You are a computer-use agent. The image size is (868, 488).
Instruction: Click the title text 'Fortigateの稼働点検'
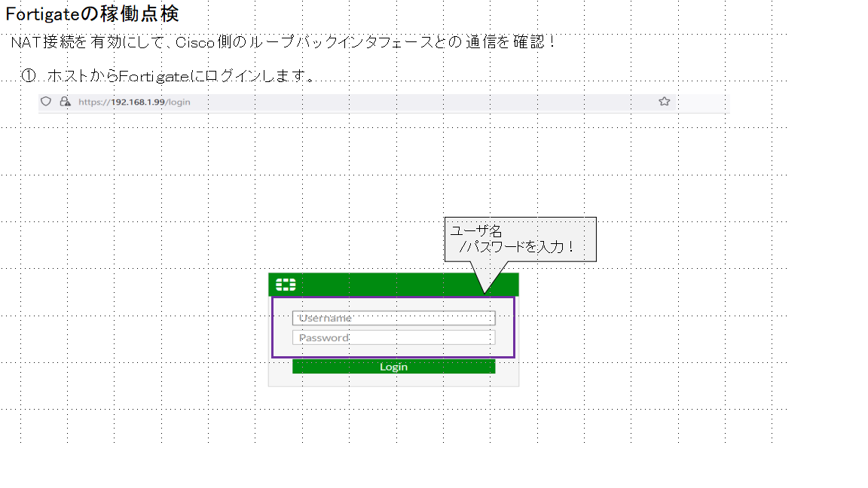coord(93,14)
